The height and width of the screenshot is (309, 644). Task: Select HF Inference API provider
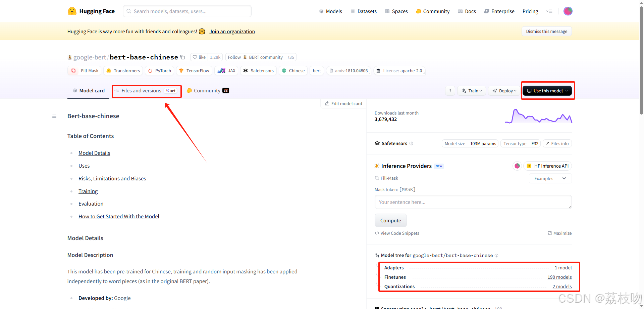coord(547,166)
